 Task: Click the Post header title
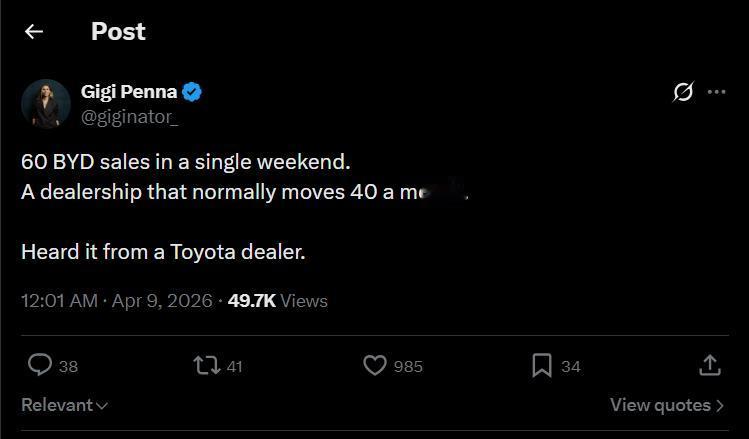click(118, 31)
